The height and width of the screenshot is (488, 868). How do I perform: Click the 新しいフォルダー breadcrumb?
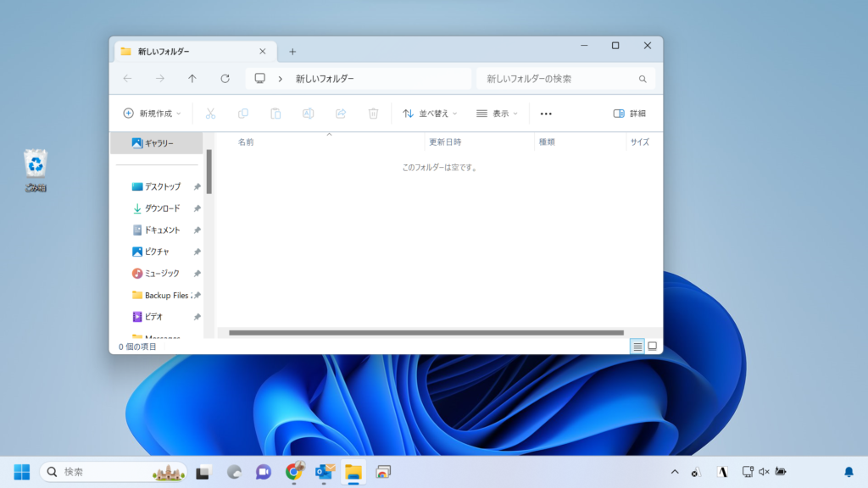pyautogui.click(x=325, y=79)
